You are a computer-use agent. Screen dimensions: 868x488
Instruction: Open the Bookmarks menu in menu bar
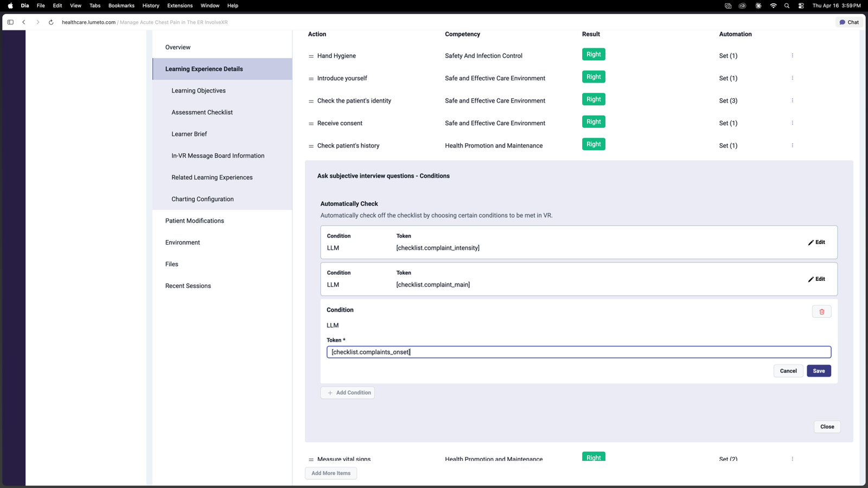point(121,5)
